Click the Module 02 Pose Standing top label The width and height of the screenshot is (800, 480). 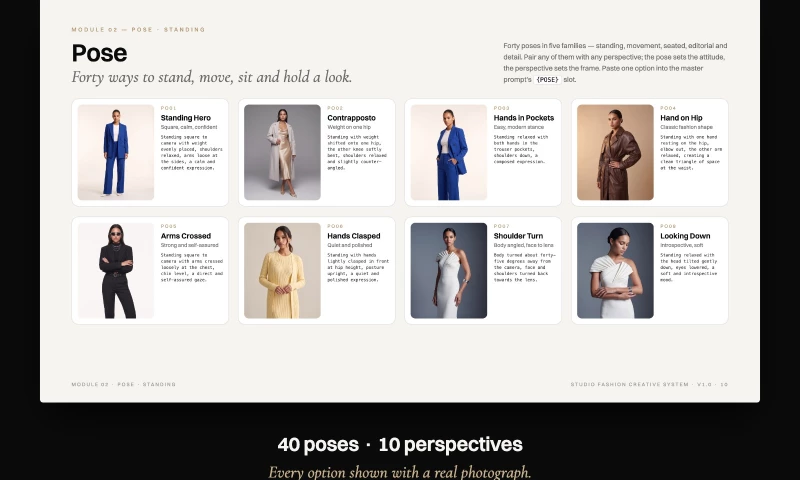[138, 30]
